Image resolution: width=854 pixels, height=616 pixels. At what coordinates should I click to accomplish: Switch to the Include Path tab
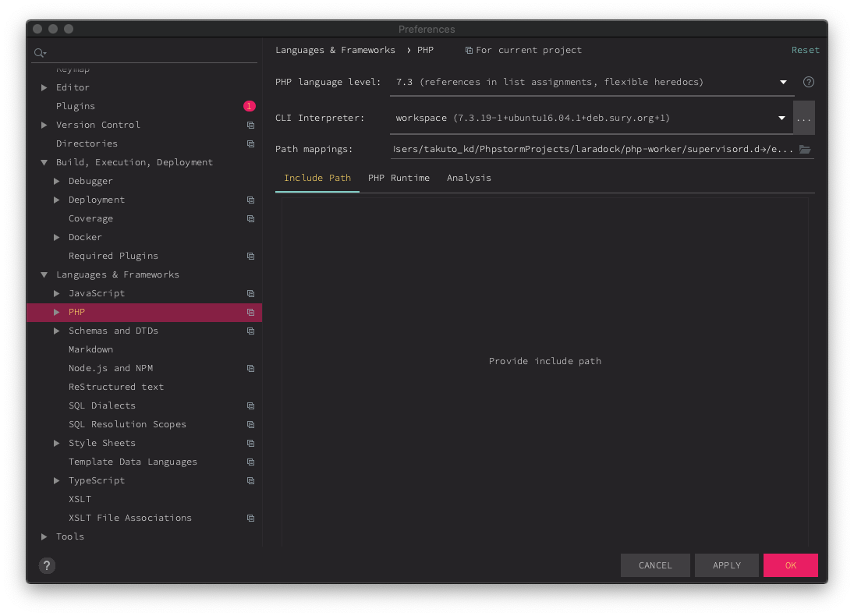tap(317, 178)
